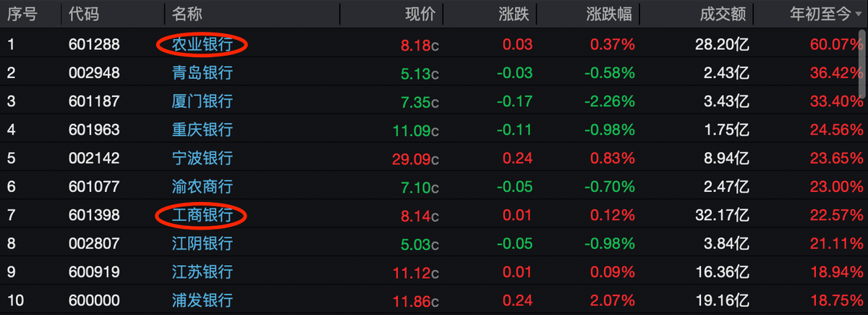
Task: Open stock 宁波银行
Action: (x=202, y=158)
